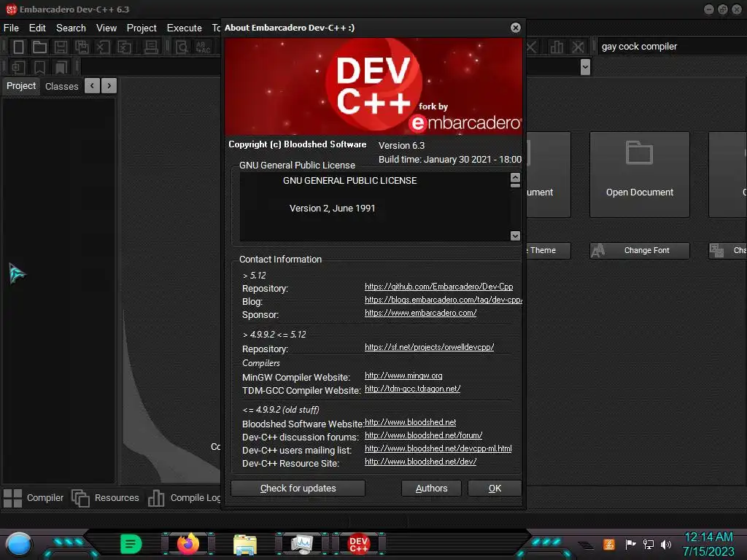747x560 pixels.
Task: Click the blue Start orb button
Action: (18, 544)
